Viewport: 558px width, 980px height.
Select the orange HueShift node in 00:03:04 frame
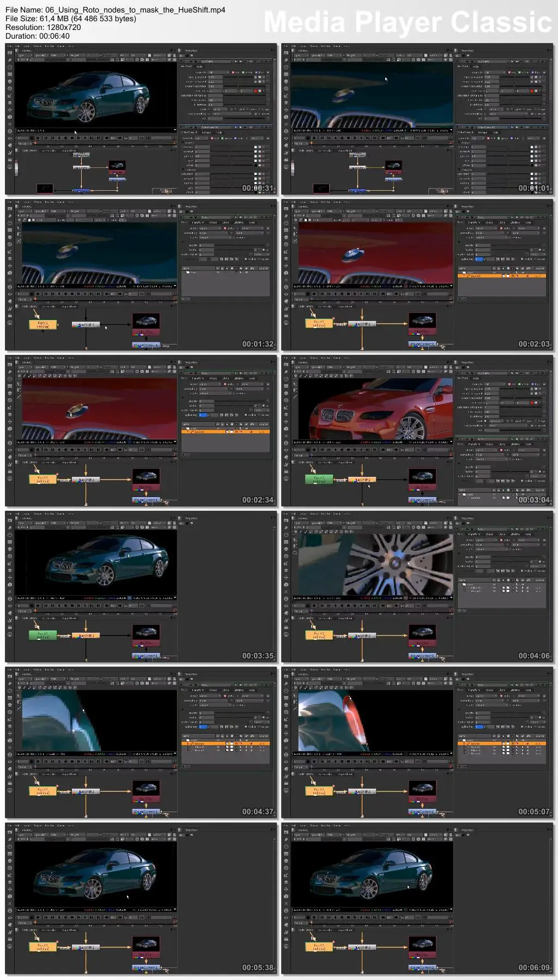click(362, 480)
